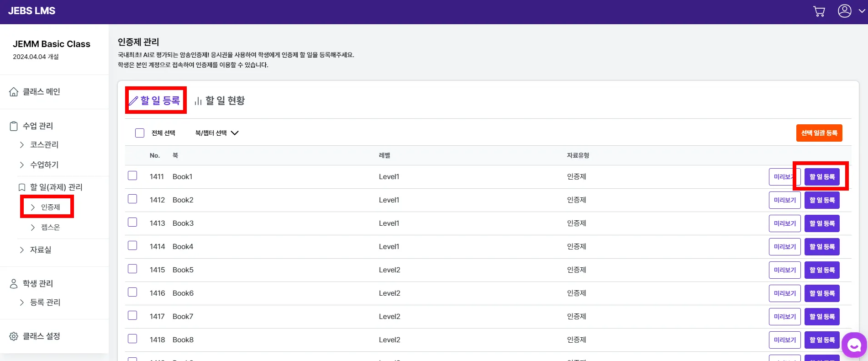This screenshot has height=361, width=868.
Task: Tick the checkbox for Book5 row
Action: coord(132,269)
